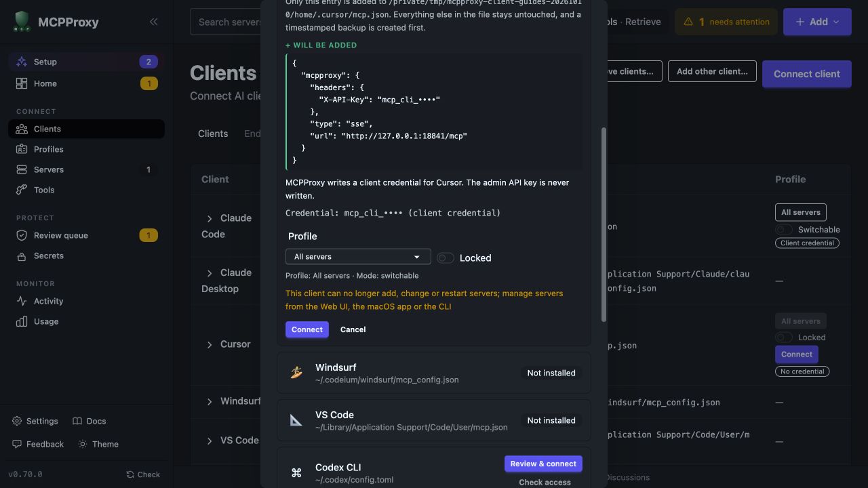This screenshot has height=488, width=868.
Task: Click the Codex CLI command icon
Action: pos(296,473)
